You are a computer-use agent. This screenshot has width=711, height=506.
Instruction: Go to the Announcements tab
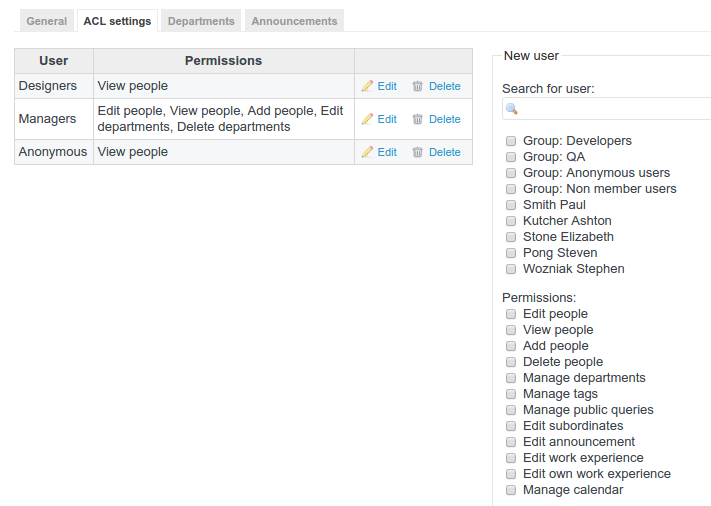(x=294, y=21)
